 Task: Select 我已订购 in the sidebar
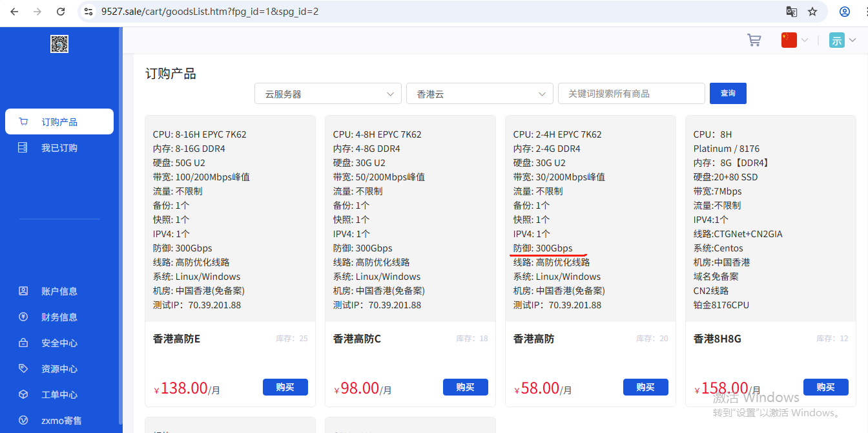pyautogui.click(x=59, y=148)
